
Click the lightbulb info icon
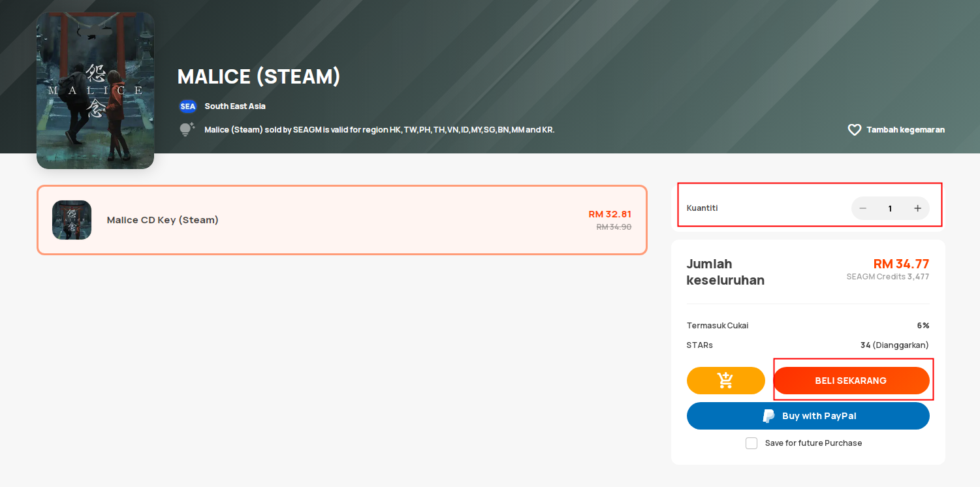187,129
